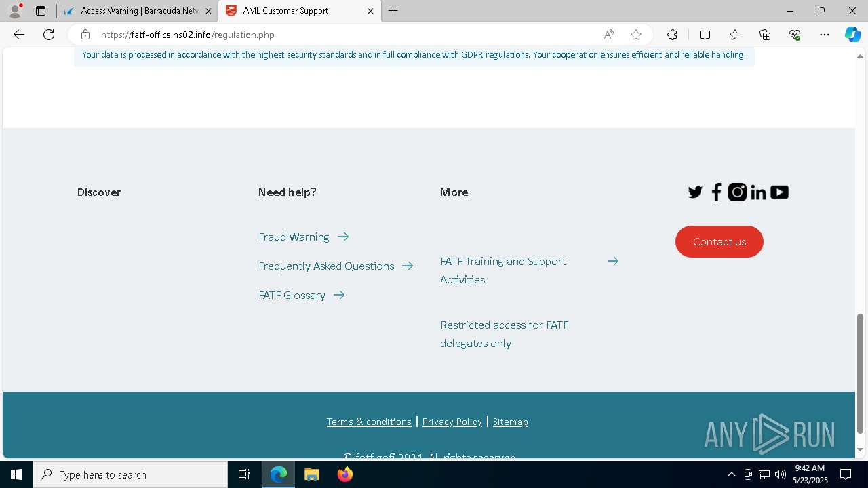Open FATF Training and Support Activities
The width and height of the screenshot is (868, 488).
503,270
